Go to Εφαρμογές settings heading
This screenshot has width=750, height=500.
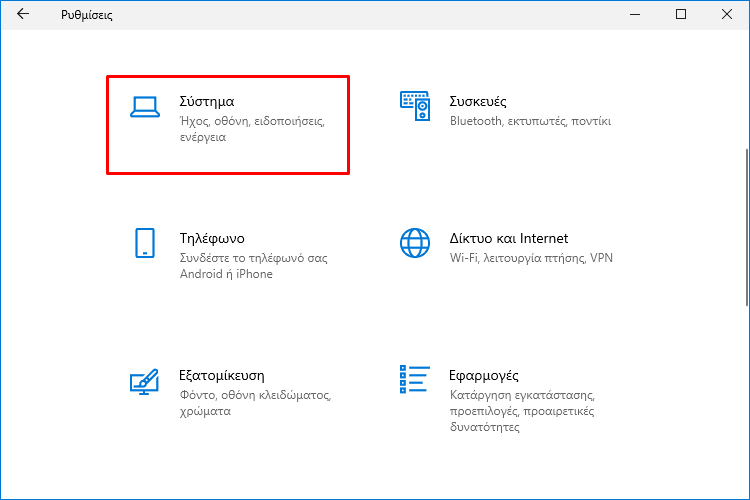pyautogui.click(x=484, y=376)
